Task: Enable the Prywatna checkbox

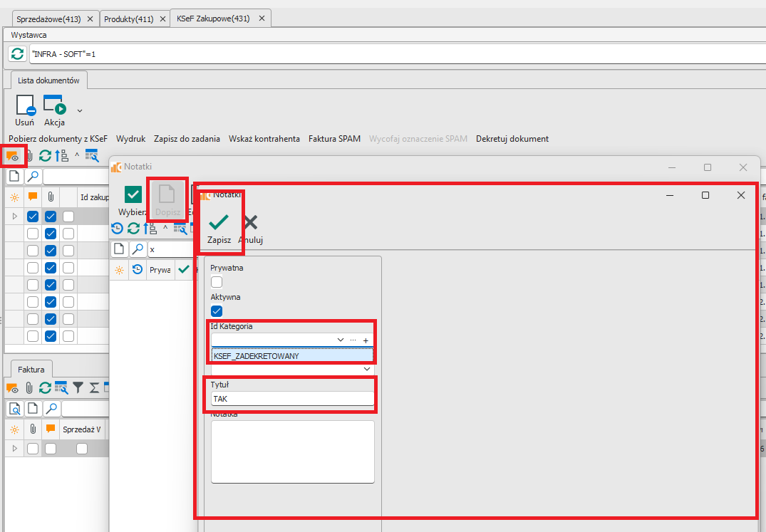Action: tap(217, 282)
